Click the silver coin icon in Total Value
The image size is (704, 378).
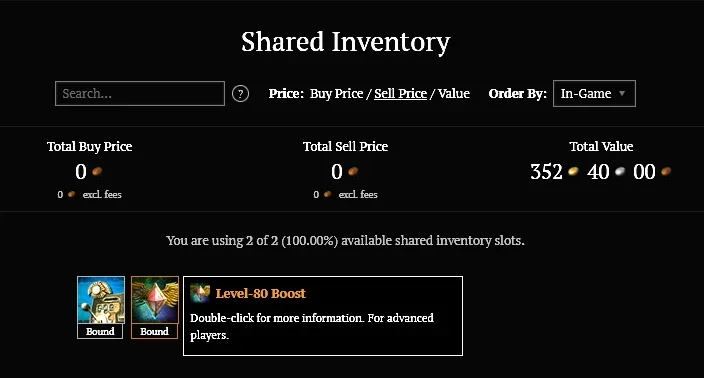[620, 171]
